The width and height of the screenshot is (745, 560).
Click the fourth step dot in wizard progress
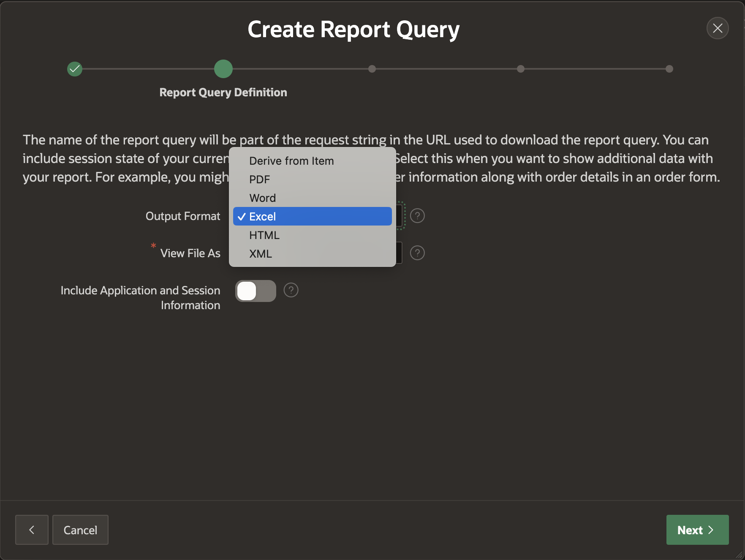coord(521,69)
